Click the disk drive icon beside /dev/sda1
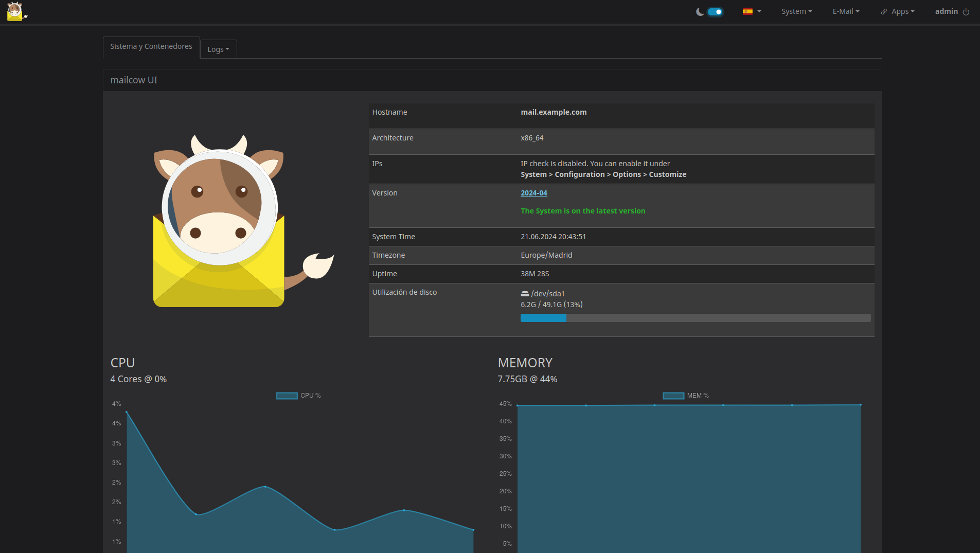 pyautogui.click(x=525, y=294)
